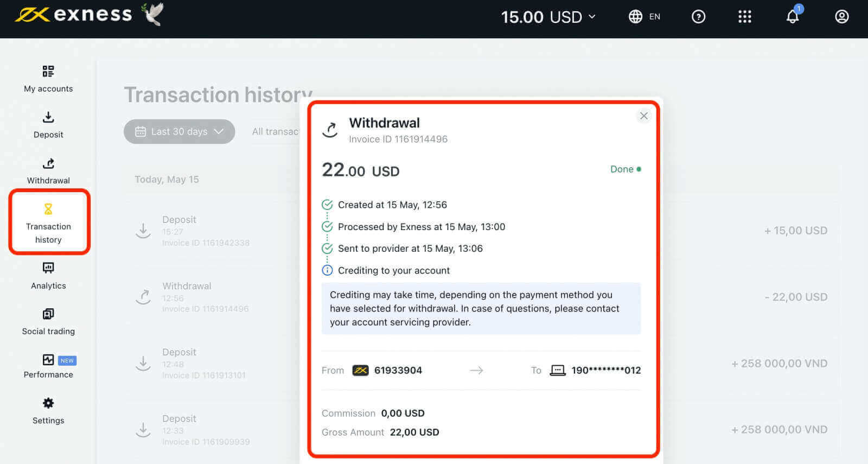The height and width of the screenshot is (464, 868).
Task: Open the Deposit sidebar item
Action: coord(48,125)
